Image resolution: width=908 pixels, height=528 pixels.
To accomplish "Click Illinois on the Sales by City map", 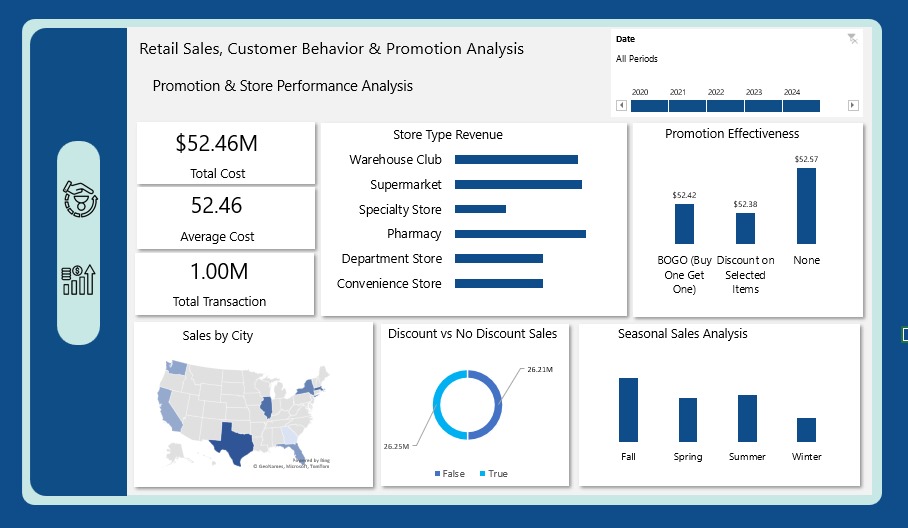I will 266,407.
